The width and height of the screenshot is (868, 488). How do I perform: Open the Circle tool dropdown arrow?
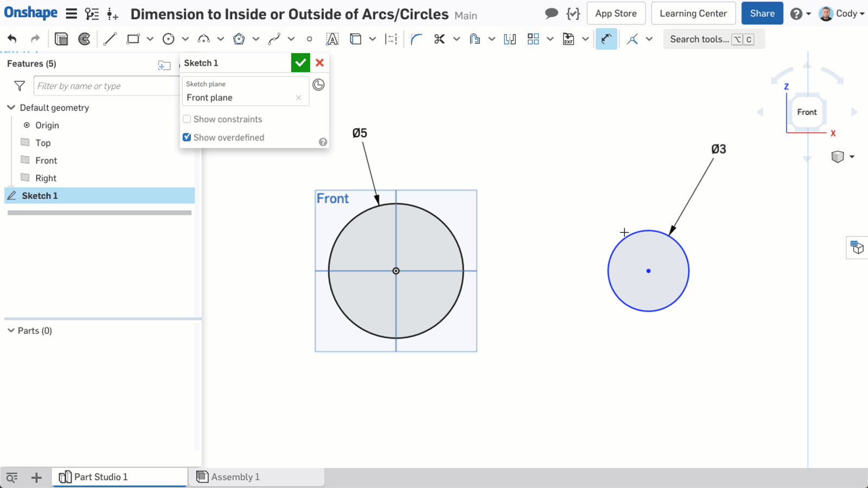click(x=185, y=38)
